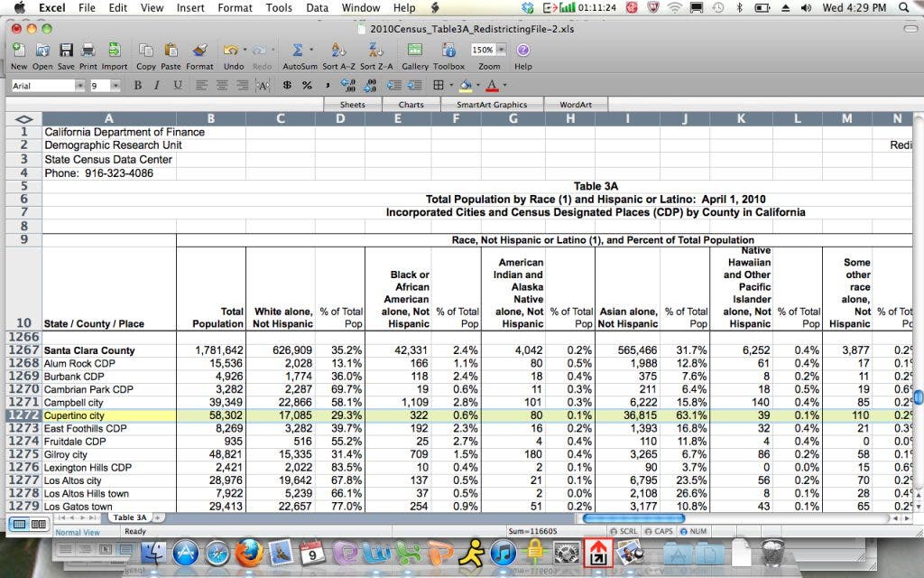924x578 pixels.
Task: Click the AutoSum sigma icon
Action: pyautogui.click(x=297, y=51)
